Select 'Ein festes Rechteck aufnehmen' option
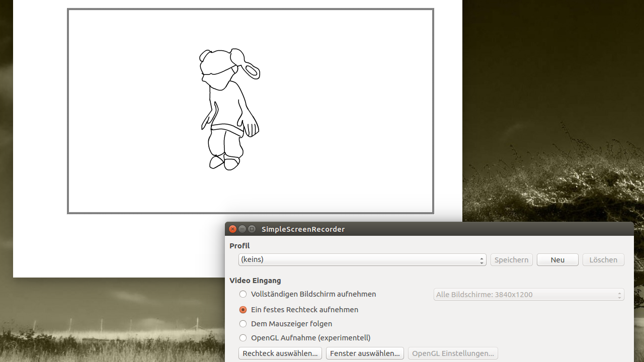 [243, 310]
